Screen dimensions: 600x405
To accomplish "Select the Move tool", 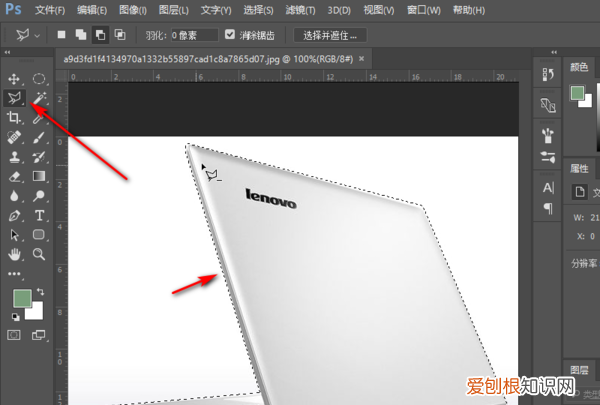I will click(14, 79).
